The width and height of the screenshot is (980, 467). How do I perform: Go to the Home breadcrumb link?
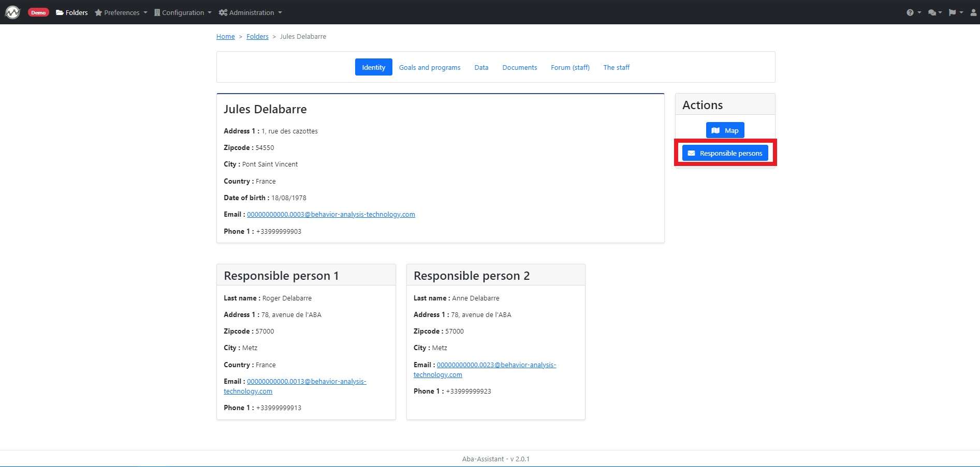pos(225,36)
